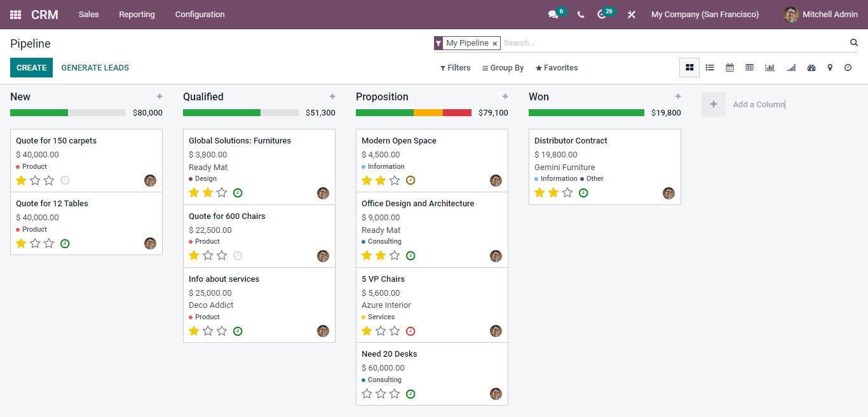Viewport: 868px width, 417px height.
Task: Open the Reporting menu
Action: coord(137,15)
